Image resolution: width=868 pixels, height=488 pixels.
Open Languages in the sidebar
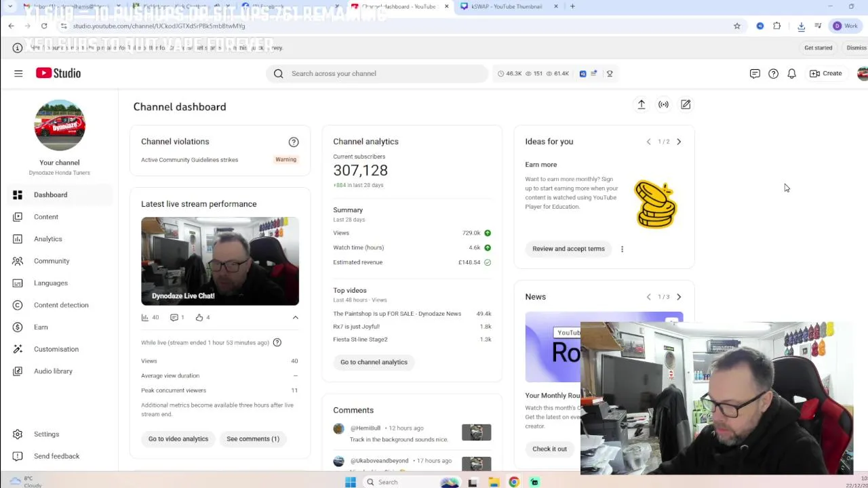coord(59,283)
